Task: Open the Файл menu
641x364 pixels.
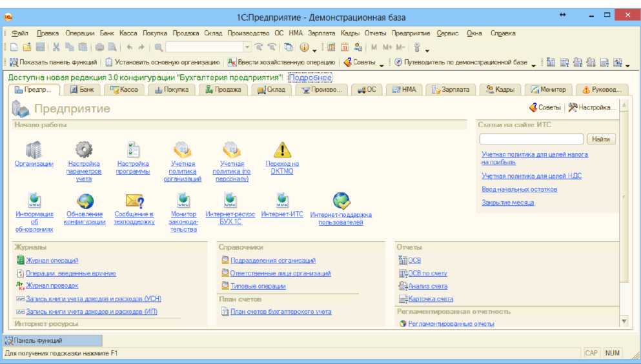Action: click(19, 33)
